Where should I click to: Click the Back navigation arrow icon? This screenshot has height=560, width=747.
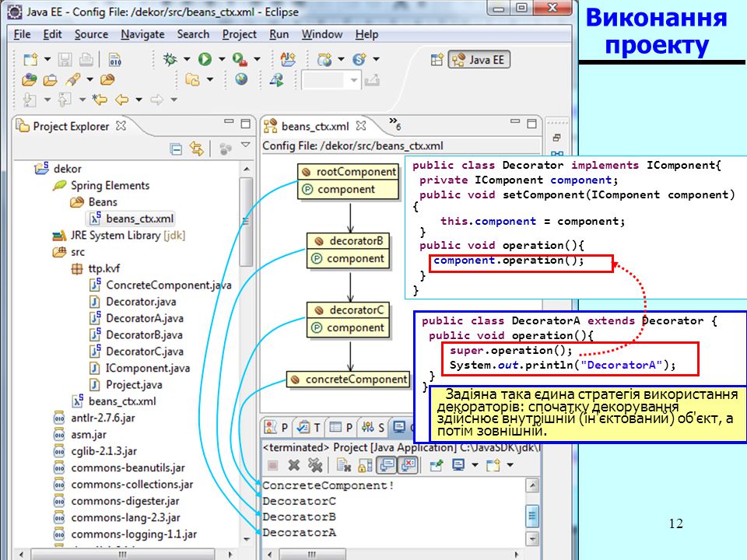[122, 100]
